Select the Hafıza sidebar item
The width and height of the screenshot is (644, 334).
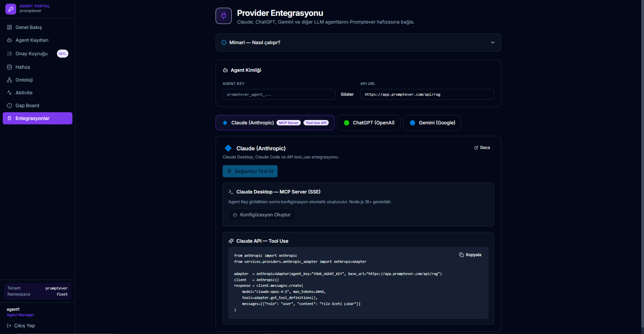click(23, 67)
